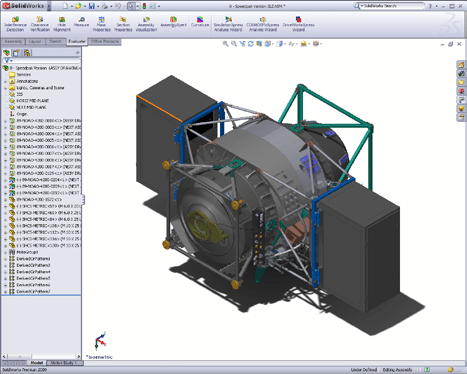This screenshot has width=467, height=374.
Task: Open the Mass Properties tool
Action: coord(102,24)
